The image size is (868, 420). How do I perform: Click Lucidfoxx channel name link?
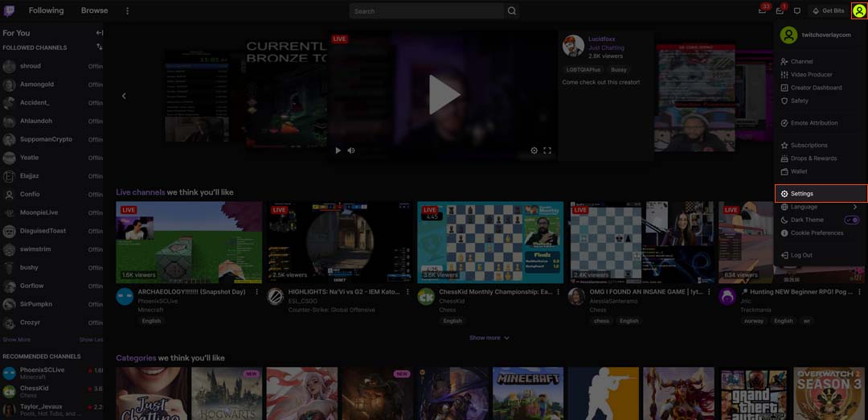coord(602,39)
